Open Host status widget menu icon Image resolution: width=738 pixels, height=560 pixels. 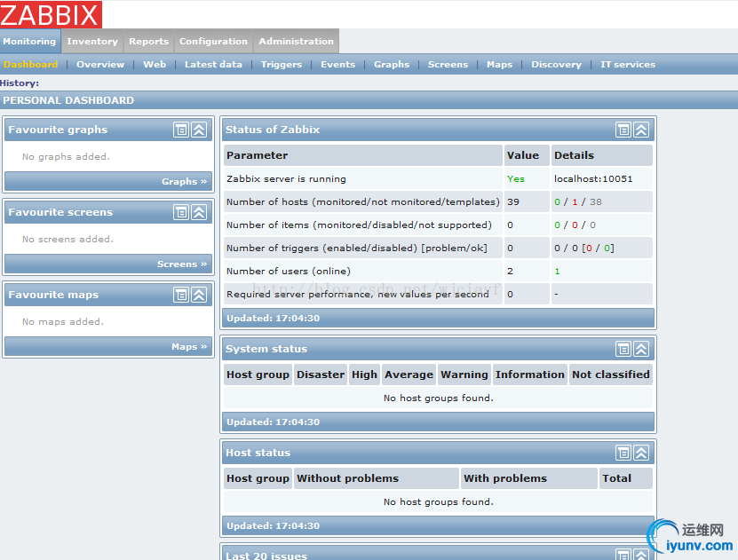coord(623,453)
